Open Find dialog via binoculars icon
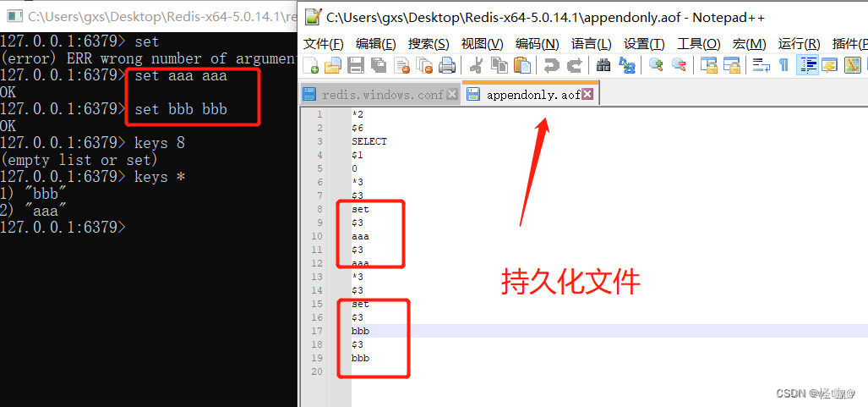 603,65
